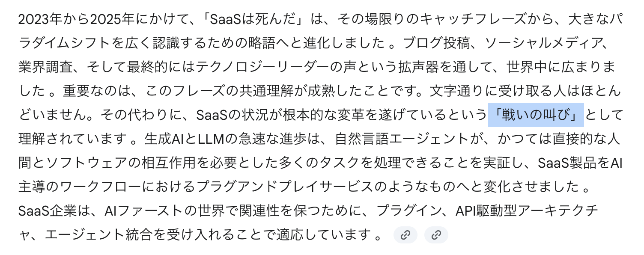Click the highlighted phrase 「戦いの叫び」
Screen dimensions: 644x255
pos(536,115)
